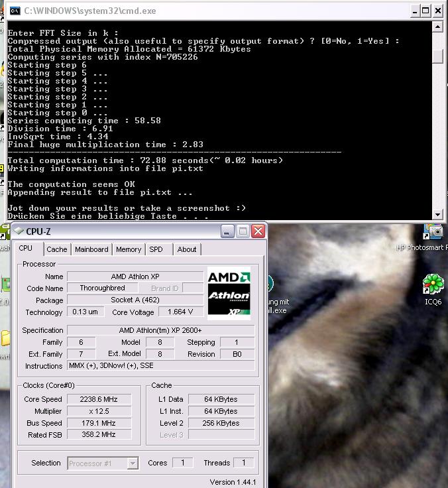Click the Revision B0 value
Screen dimensions: 448x488
pyautogui.click(x=237, y=354)
